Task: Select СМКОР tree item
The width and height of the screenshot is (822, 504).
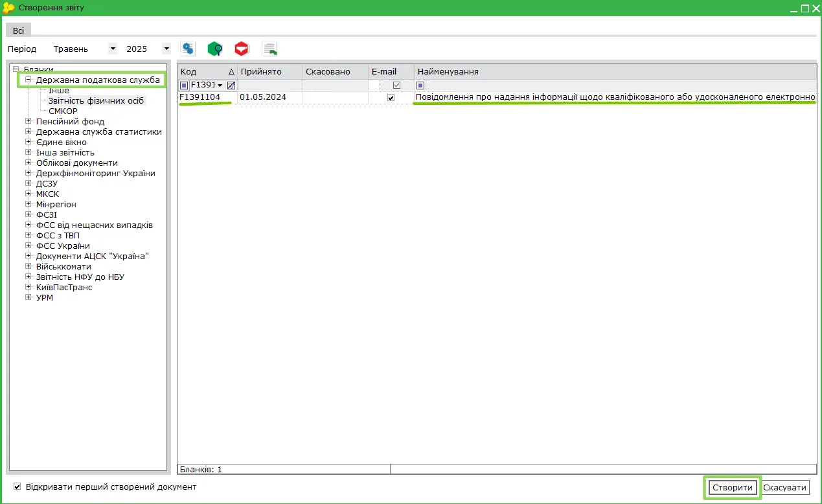Action: tap(63, 111)
